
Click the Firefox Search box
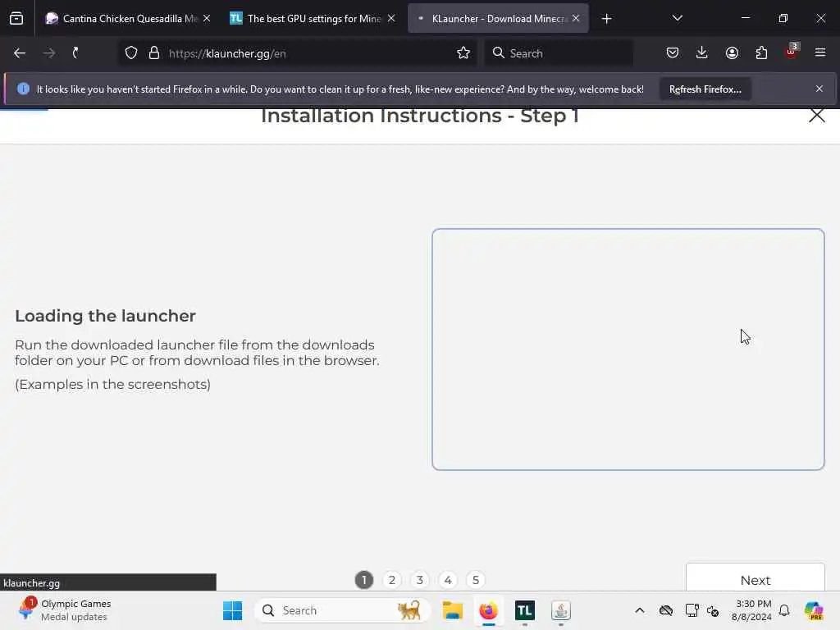pyautogui.click(x=559, y=53)
